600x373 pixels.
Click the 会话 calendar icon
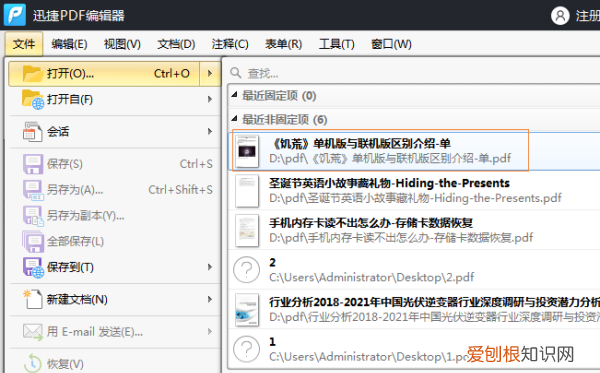click(x=32, y=132)
